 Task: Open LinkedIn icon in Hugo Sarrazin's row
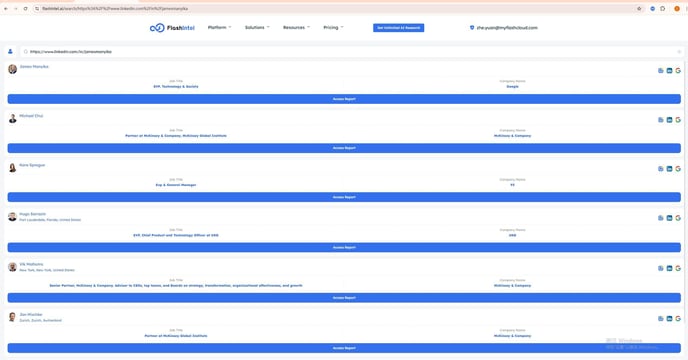[x=669, y=218]
